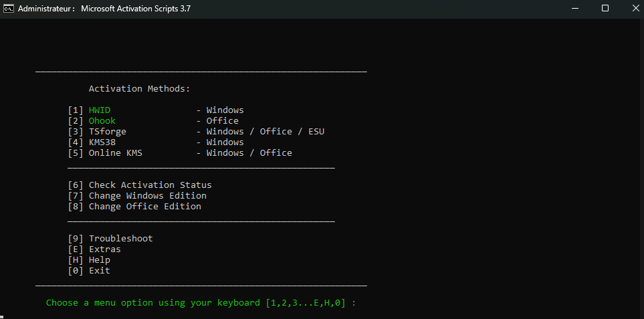
Task: Click Check Activation Status
Action: 150,185
